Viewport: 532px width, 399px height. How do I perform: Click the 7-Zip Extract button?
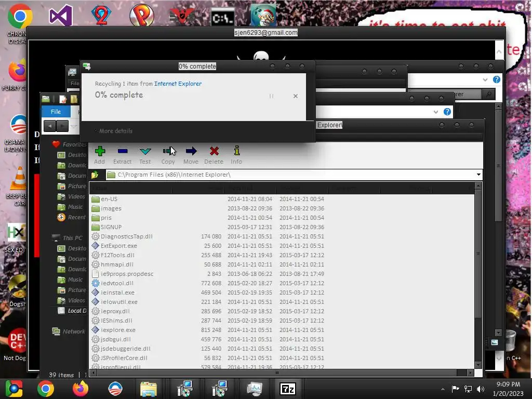tap(122, 155)
